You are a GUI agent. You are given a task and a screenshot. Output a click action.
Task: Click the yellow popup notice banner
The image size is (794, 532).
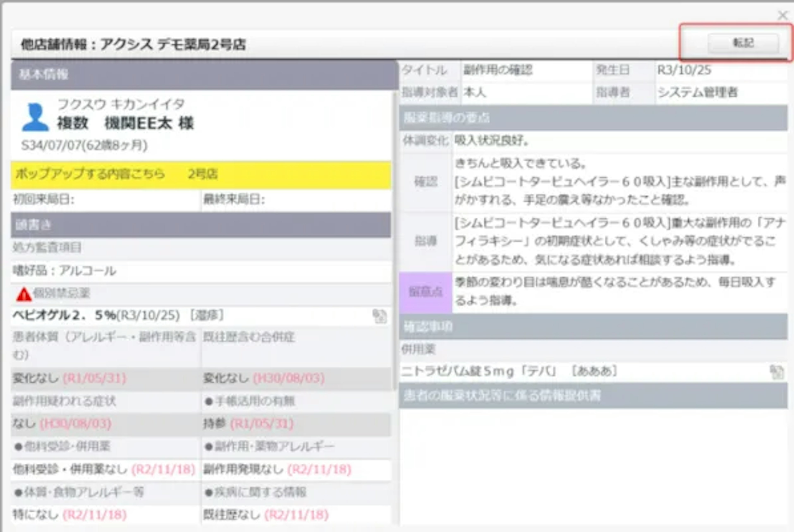pyautogui.click(x=201, y=174)
